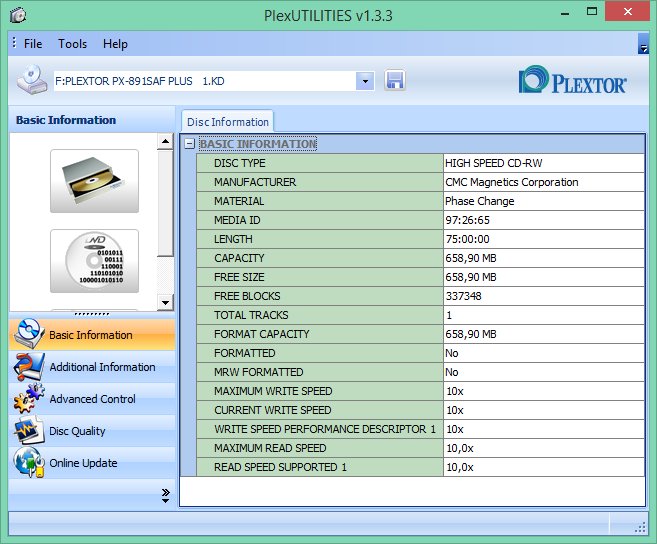Click the PlexUTILITIES app icon in title bar
This screenshot has height=544, width=657.
18,16
